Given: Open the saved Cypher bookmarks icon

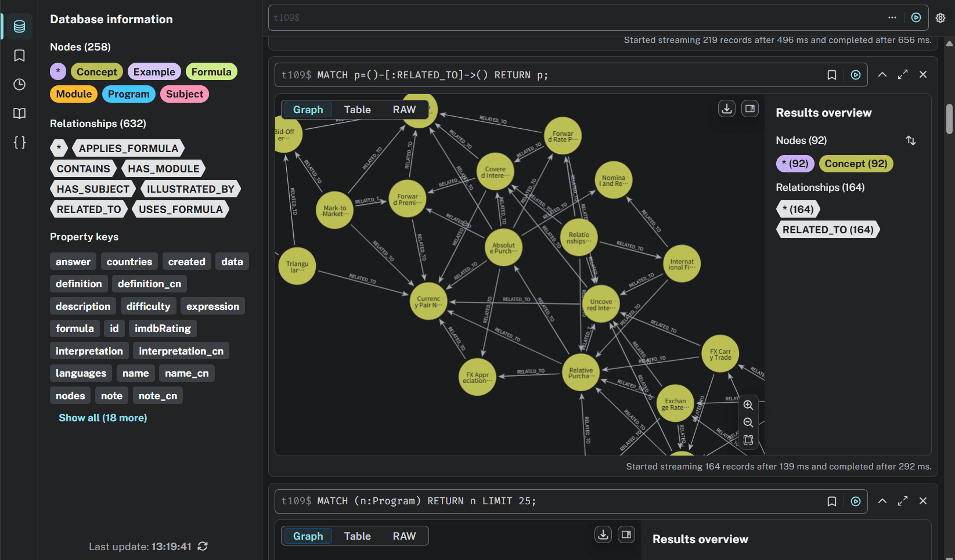Looking at the screenshot, I should pos(19,56).
